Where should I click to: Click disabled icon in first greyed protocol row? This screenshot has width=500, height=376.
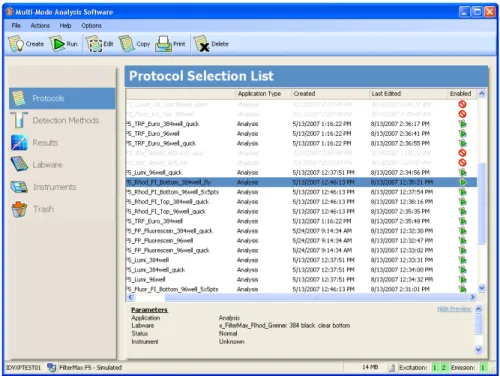pos(462,104)
